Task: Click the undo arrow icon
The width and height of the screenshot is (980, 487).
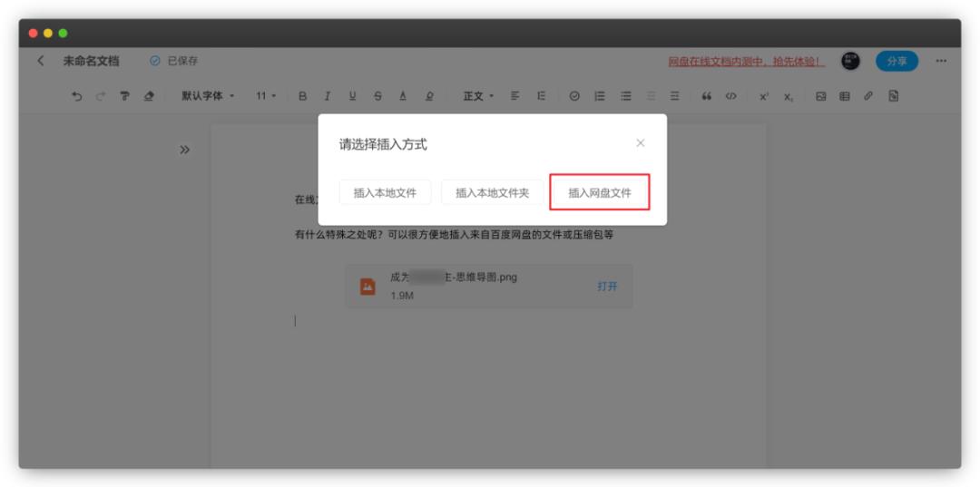Action: (x=77, y=96)
